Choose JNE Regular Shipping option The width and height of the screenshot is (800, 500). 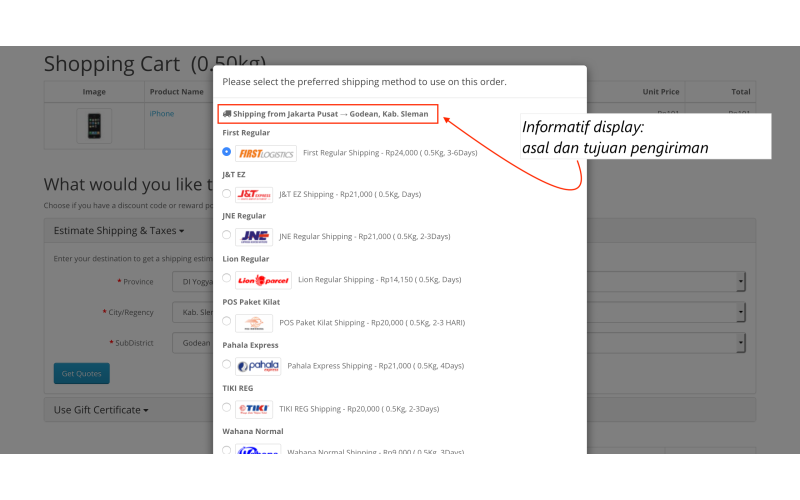click(x=227, y=235)
